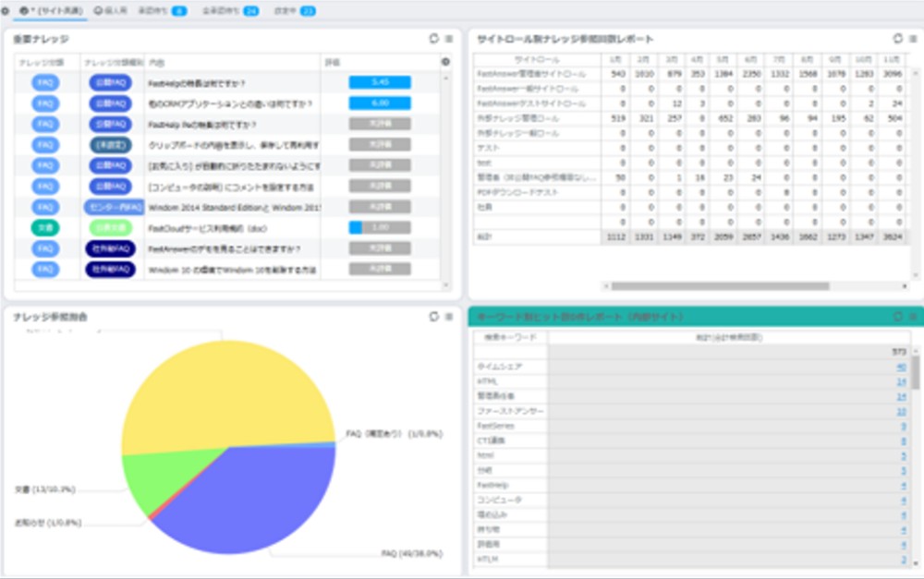The image size is (924, 579).
Task: Click the '1月' column header
Action: [x=615, y=59]
